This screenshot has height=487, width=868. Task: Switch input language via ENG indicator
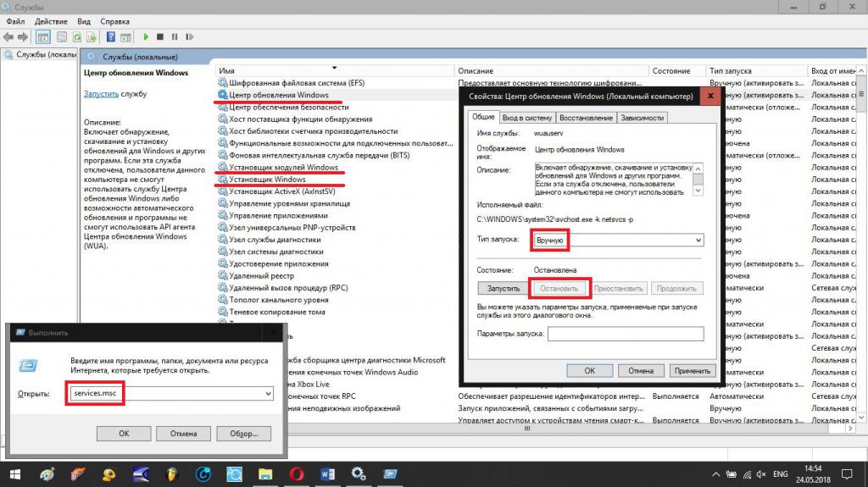tap(781, 474)
